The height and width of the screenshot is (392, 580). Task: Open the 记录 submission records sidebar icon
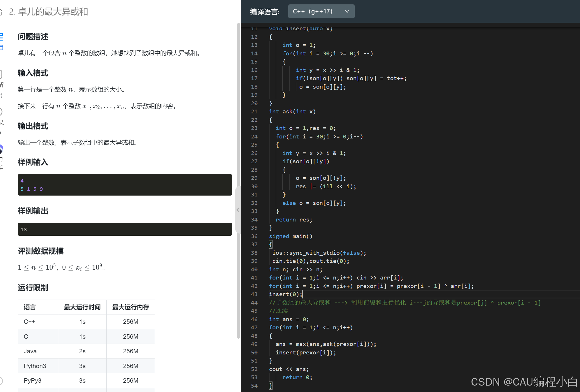tap(1, 112)
